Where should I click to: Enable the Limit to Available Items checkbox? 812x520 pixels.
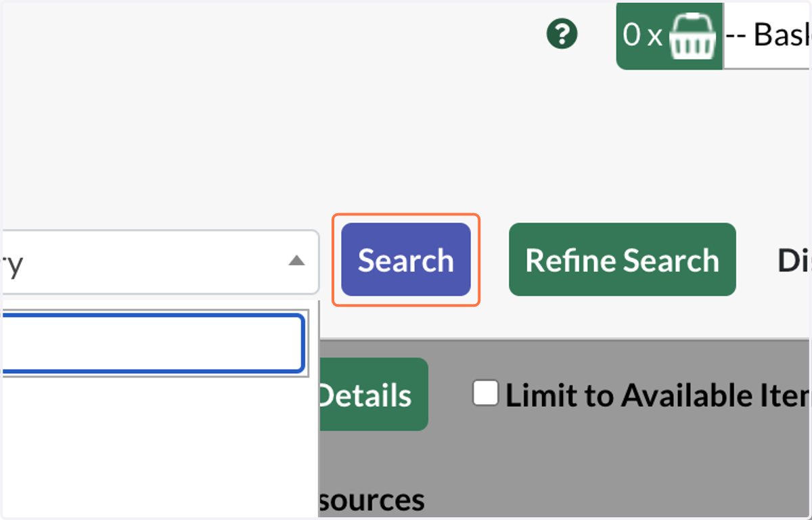[x=486, y=393]
